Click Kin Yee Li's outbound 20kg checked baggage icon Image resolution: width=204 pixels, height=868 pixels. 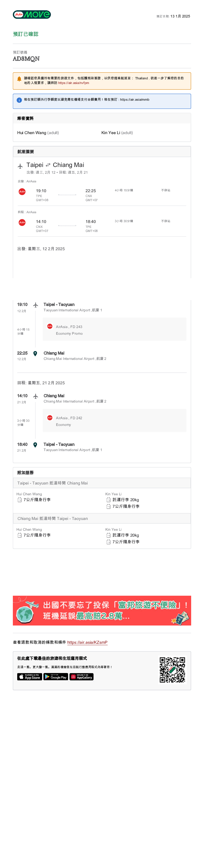pos(108,500)
